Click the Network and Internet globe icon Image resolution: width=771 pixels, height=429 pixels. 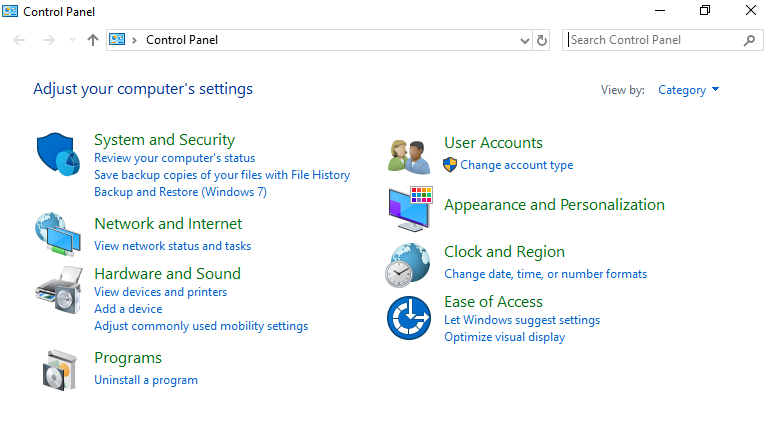click(58, 234)
